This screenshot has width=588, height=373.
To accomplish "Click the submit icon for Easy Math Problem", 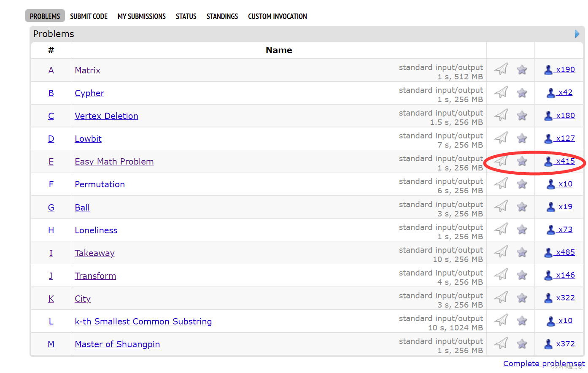I will click(501, 160).
